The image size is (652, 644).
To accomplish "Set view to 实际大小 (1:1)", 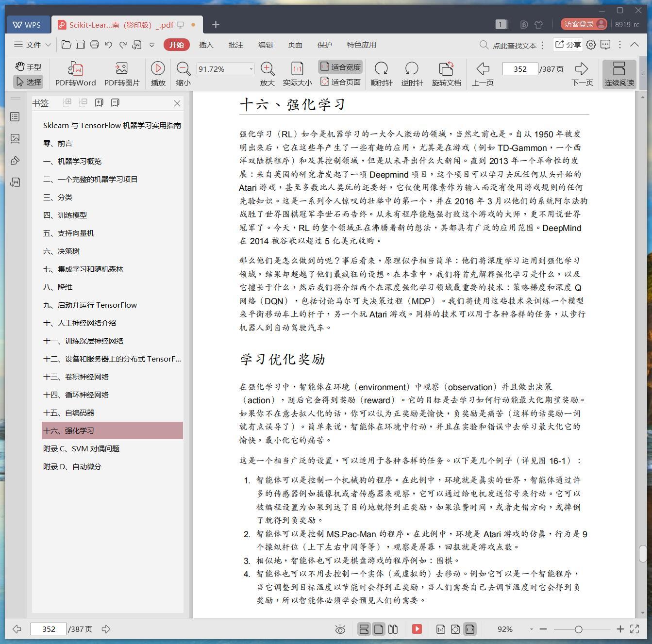I will click(297, 68).
